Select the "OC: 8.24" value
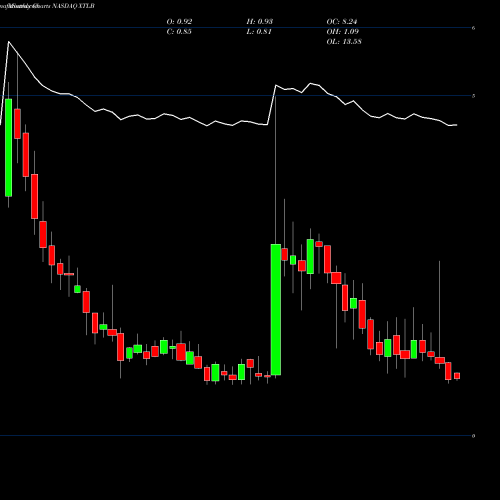This screenshot has width=500, height=500. click(x=342, y=22)
